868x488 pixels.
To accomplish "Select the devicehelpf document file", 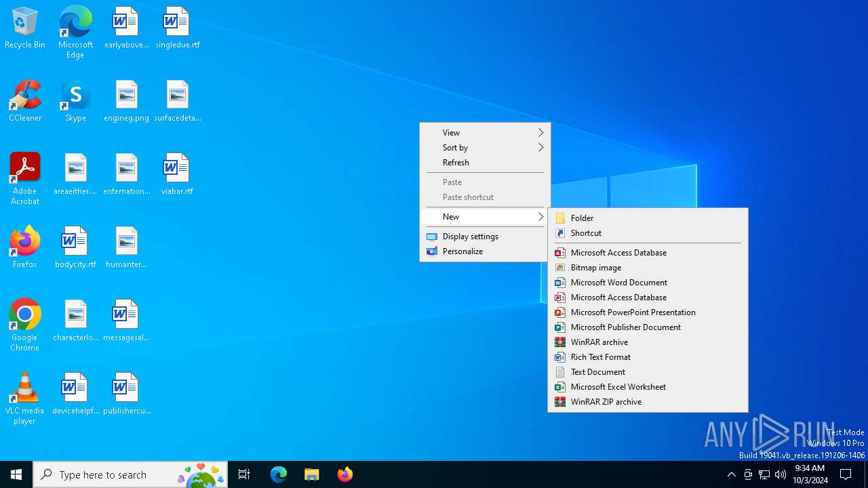I will coord(75,394).
